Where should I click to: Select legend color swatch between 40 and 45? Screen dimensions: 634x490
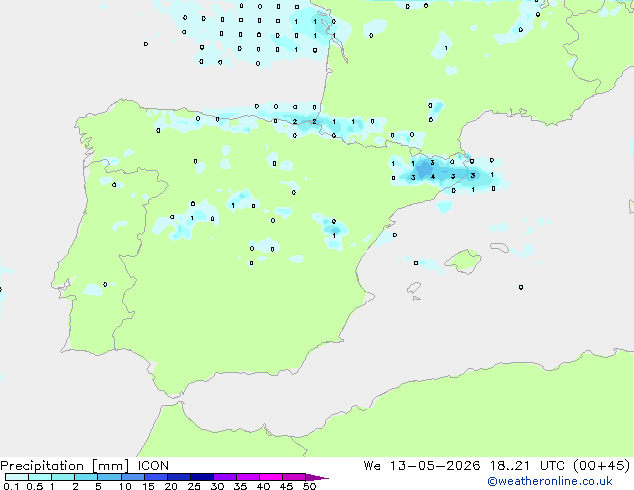tap(271, 477)
